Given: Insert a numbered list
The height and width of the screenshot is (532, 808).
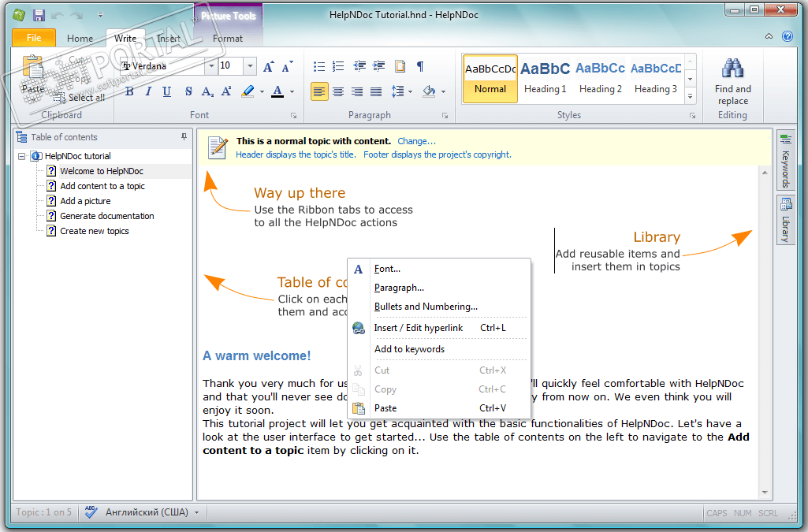Looking at the screenshot, I should [x=338, y=66].
